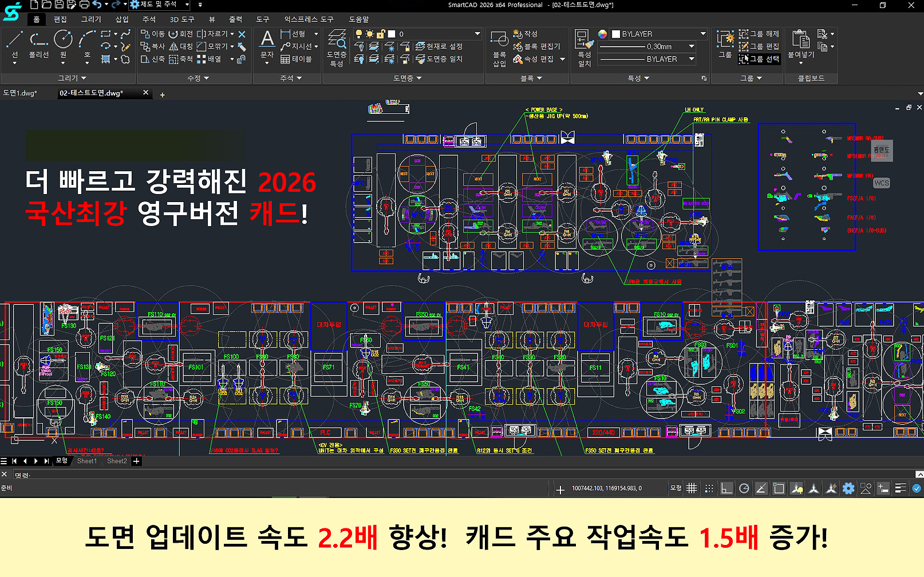Click the 테이블 (Table) tool
The width and height of the screenshot is (924, 577).
click(x=296, y=59)
